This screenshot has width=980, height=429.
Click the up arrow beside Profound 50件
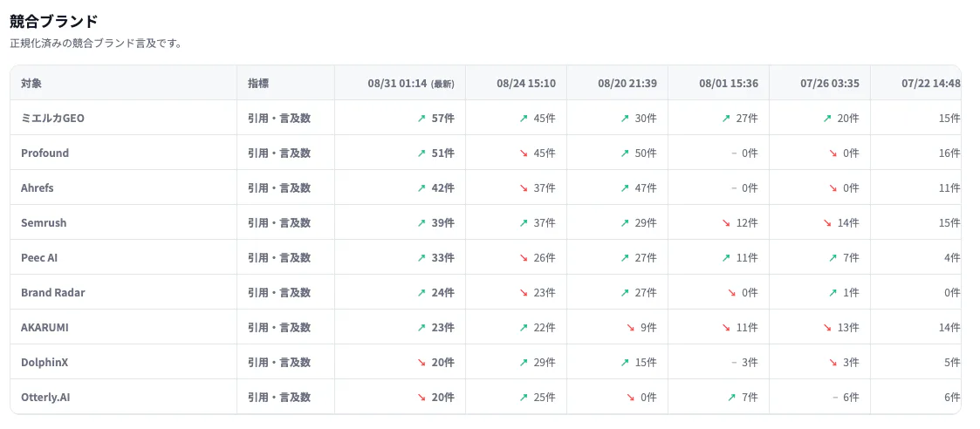tap(624, 153)
